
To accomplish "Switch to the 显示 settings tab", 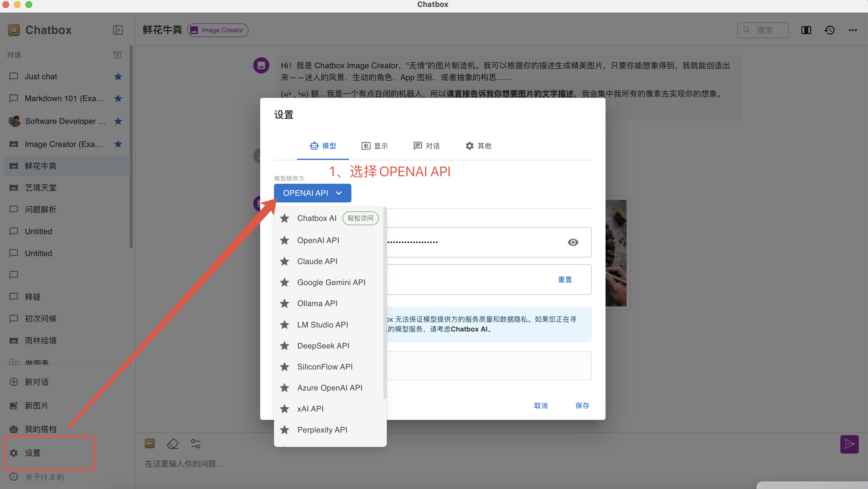I will pos(375,146).
